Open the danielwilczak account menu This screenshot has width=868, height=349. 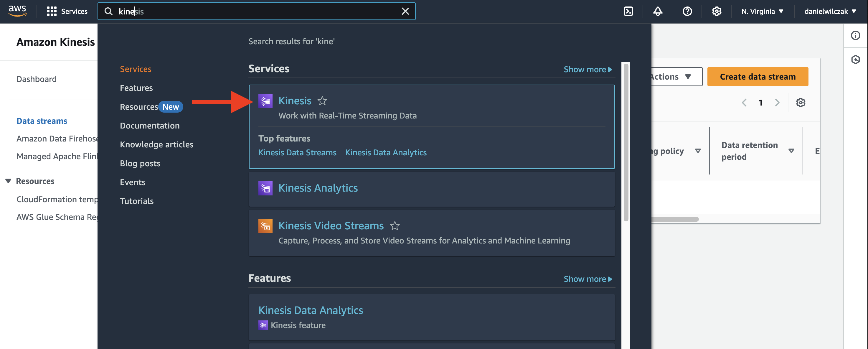[830, 11]
